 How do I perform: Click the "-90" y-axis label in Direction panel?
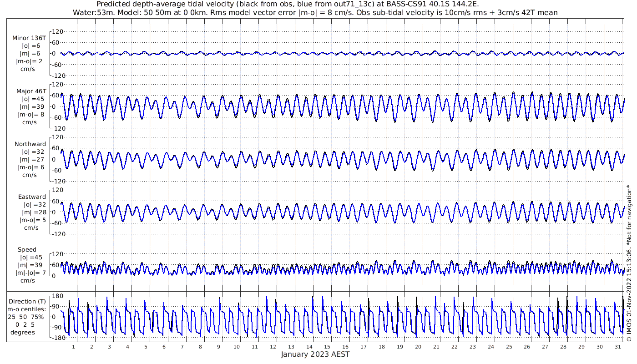tap(57, 328)
